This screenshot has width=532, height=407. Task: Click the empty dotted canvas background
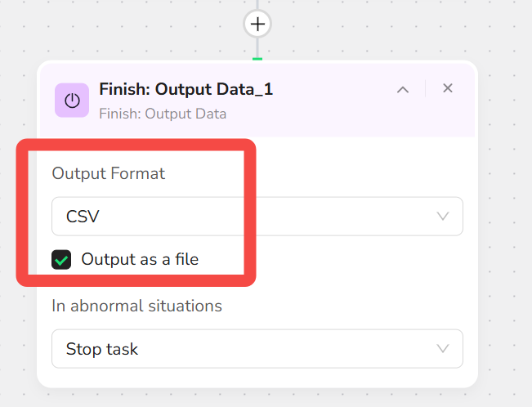click(x=502, y=203)
